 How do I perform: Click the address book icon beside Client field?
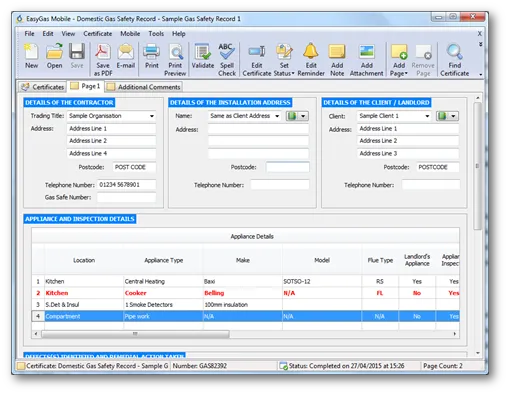tap(443, 116)
